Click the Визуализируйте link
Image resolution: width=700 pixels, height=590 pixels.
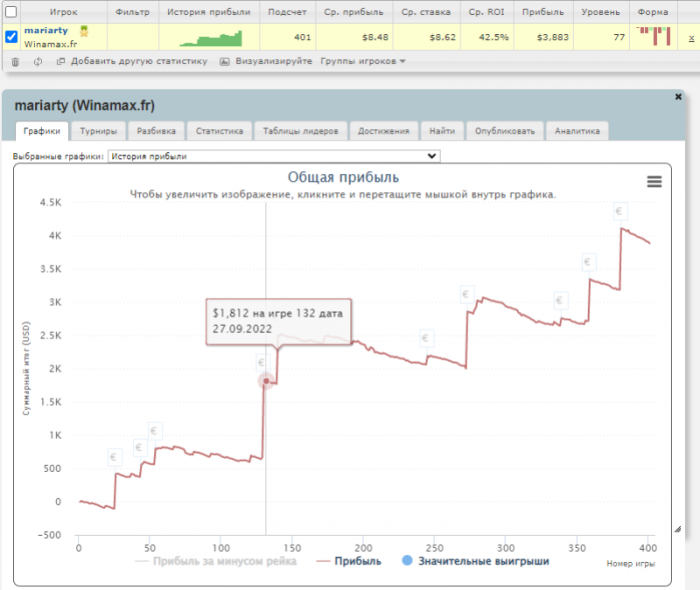pos(274,61)
